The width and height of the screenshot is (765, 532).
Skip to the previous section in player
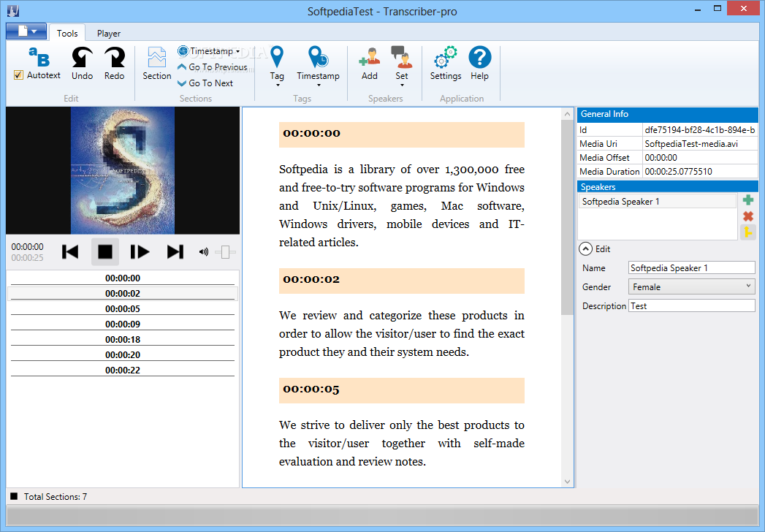tap(70, 252)
